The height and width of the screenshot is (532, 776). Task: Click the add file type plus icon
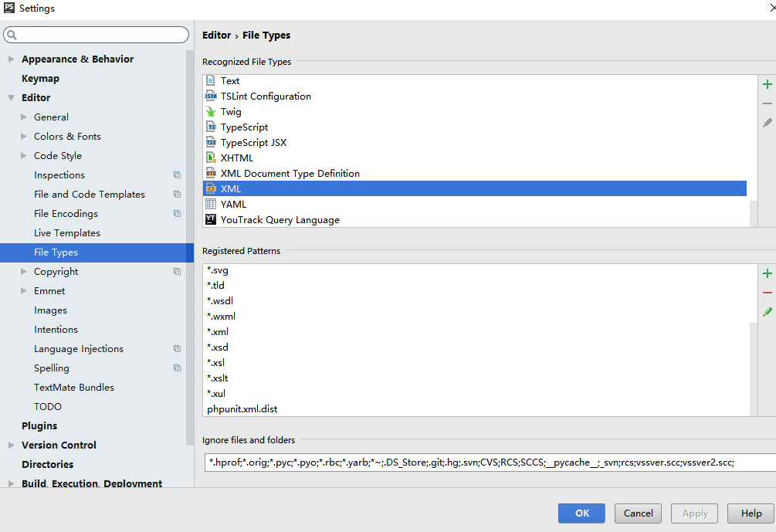pyautogui.click(x=767, y=84)
